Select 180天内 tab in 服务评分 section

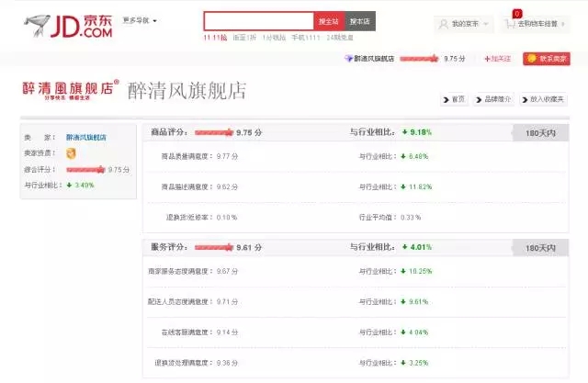[540, 248]
